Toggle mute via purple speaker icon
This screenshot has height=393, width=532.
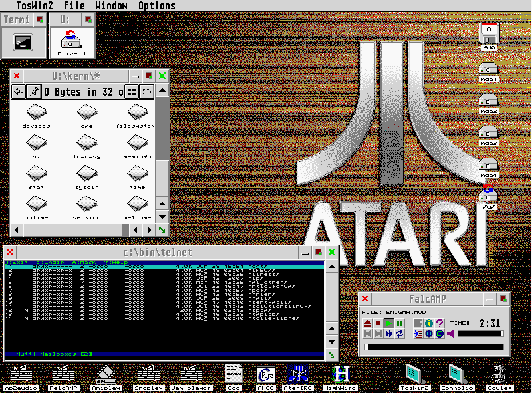[x=450, y=334]
